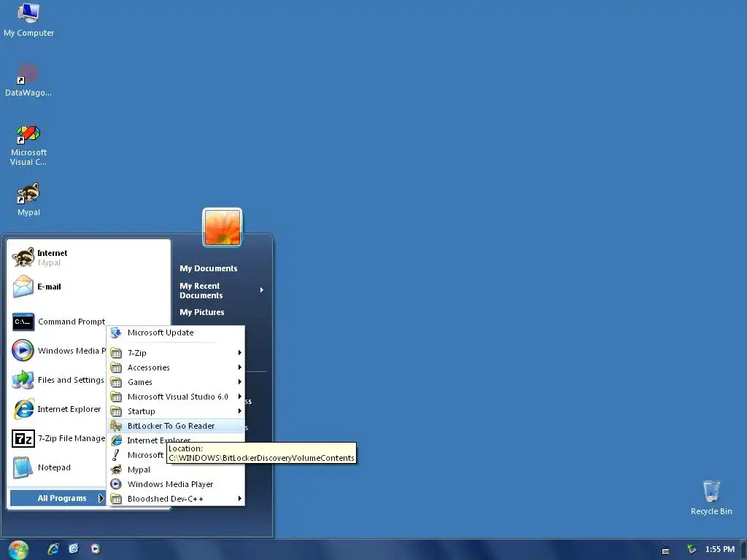The height and width of the screenshot is (560, 747).
Task: Click the Windows Media Player quick launch icon
Action: pos(96,549)
